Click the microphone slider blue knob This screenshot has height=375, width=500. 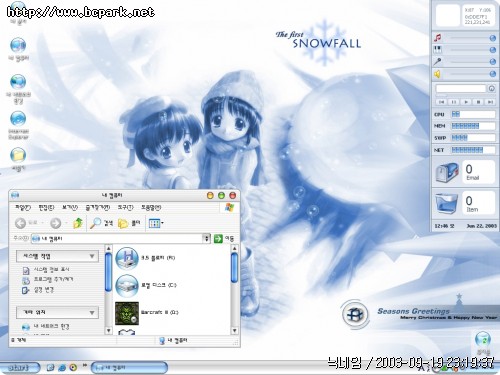(x=493, y=62)
